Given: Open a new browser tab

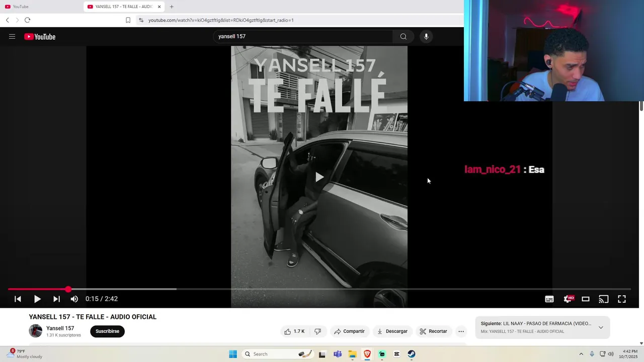Looking at the screenshot, I should (172, 7).
